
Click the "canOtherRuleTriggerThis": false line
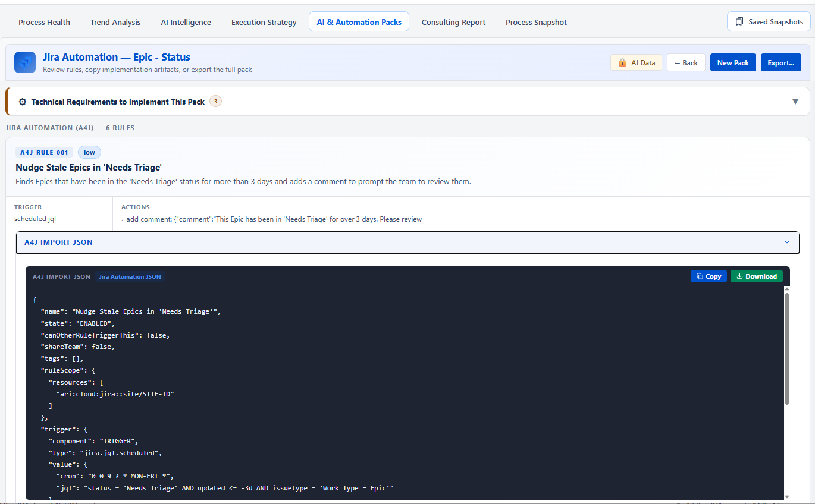pos(105,335)
